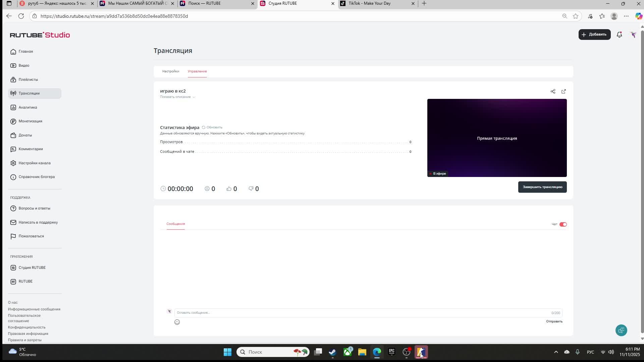This screenshot has height=362, width=644.
Task: Open the notifications bell
Action: pyautogui.click(x=619, y=35)
